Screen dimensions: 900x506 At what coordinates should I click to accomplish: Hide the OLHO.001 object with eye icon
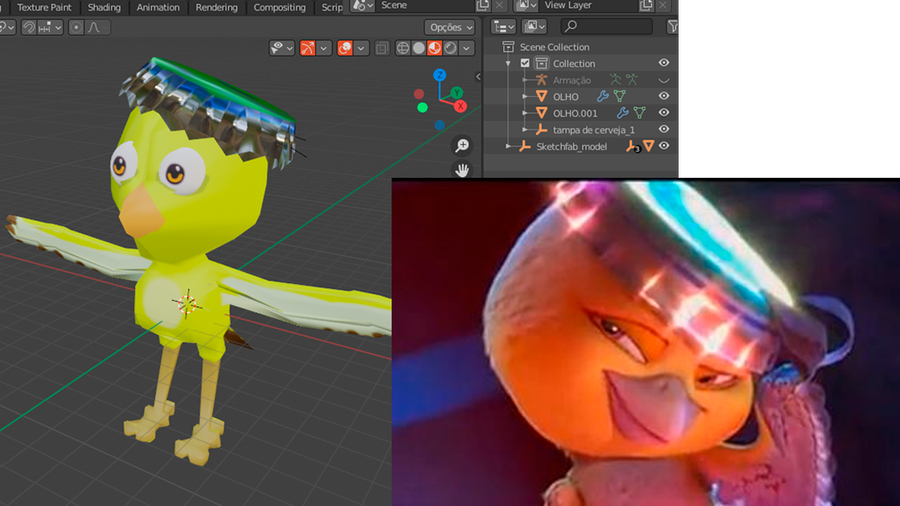664,113
